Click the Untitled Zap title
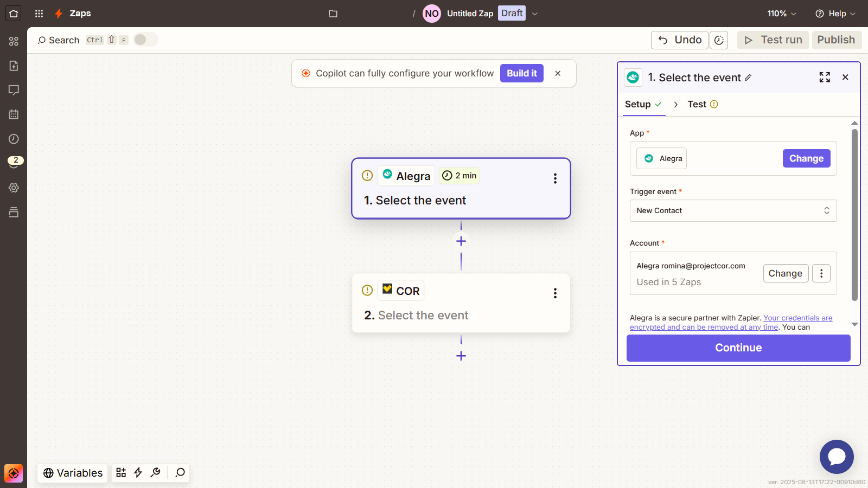 pyautogui.click(x=470, y=14)
